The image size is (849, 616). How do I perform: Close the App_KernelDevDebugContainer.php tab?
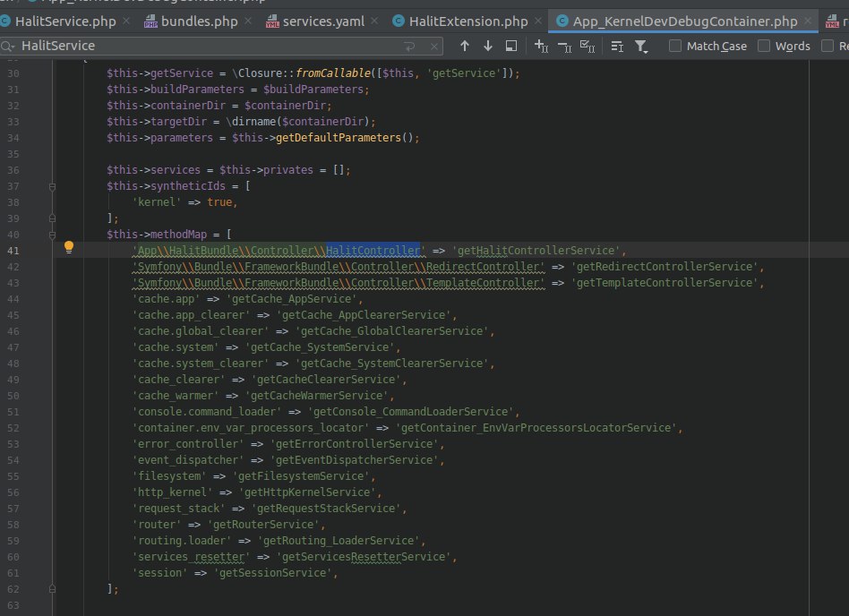pyautogui.click(x=808, y=21)
